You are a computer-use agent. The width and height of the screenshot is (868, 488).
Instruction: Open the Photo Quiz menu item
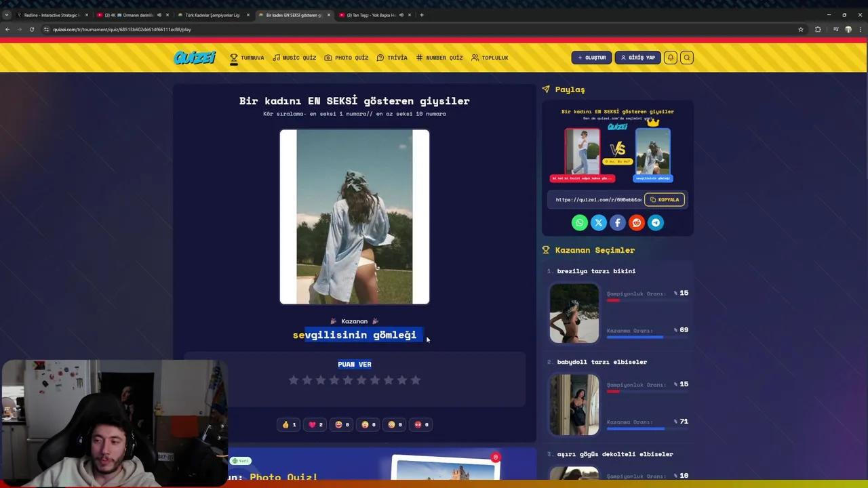[346, 58]
